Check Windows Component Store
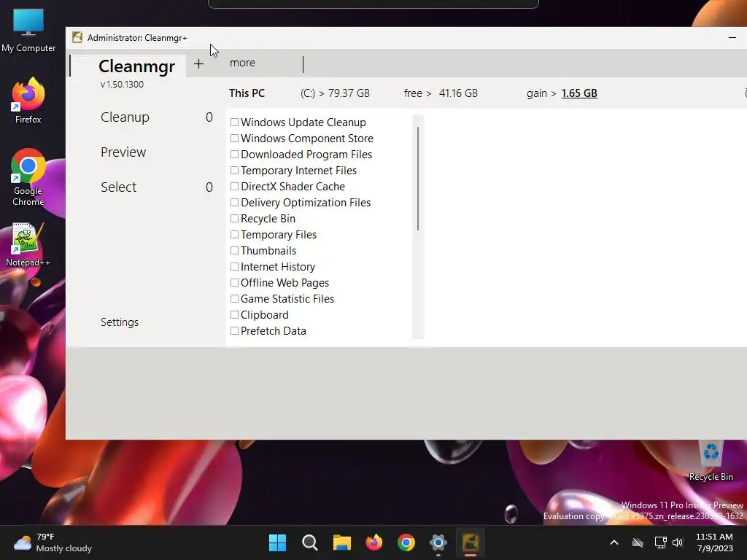Screen dimensions: 747x560 click(x=234, y=138)
